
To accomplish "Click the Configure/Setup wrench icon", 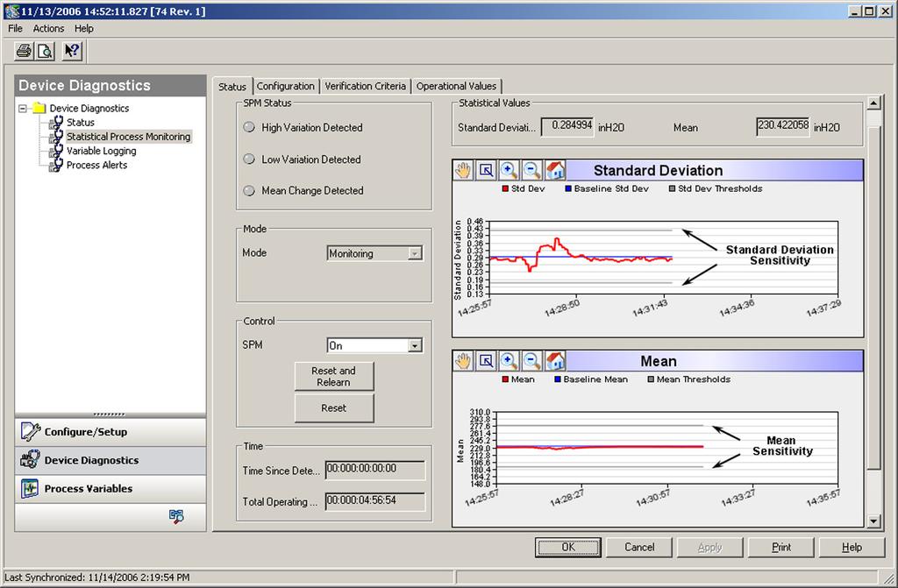I will pyautogui.click(x=30, y=432).
